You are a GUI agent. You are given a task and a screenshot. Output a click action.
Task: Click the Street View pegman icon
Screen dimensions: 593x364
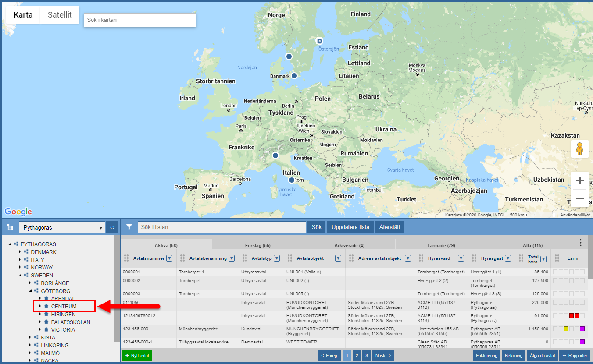coord(579,149)
